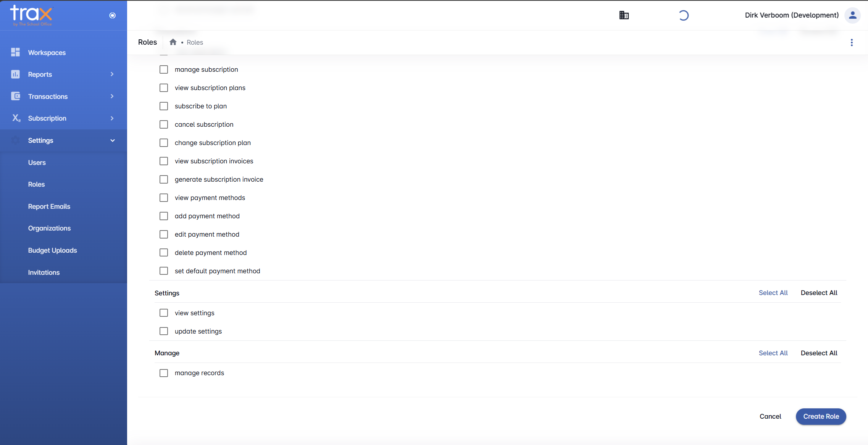Check the view subscription plans permission
The height and width of the screenshot is (445, 868).
click(x=164, y=88)
